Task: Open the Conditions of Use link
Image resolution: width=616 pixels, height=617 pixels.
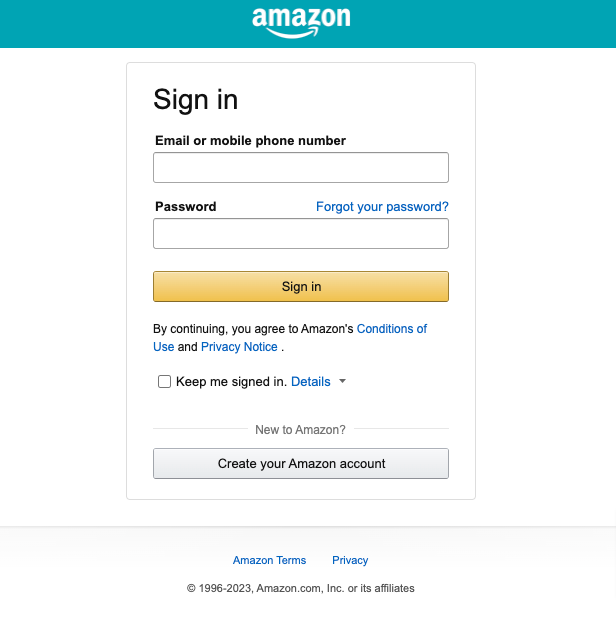Action: coord(290,338)
